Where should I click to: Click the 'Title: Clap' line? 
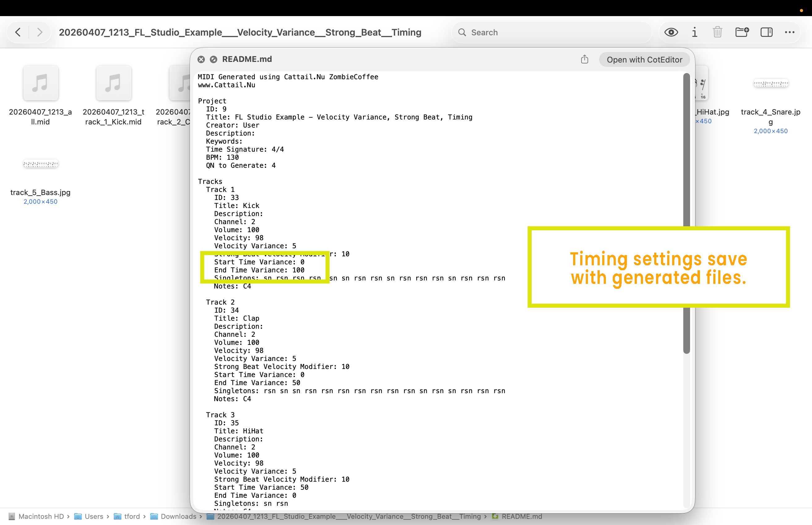pyautogui.click(x=236, y=318)
